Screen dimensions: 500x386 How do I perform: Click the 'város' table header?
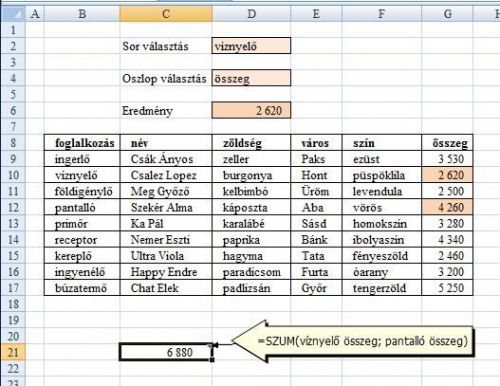tap(316, 143)
